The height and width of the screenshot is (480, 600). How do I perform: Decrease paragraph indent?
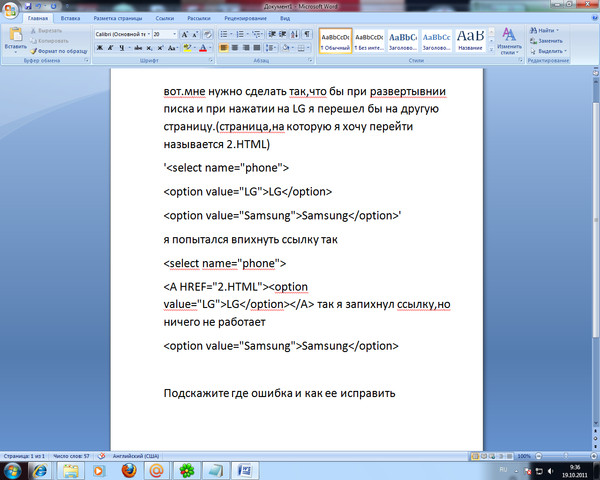point(272,34)
